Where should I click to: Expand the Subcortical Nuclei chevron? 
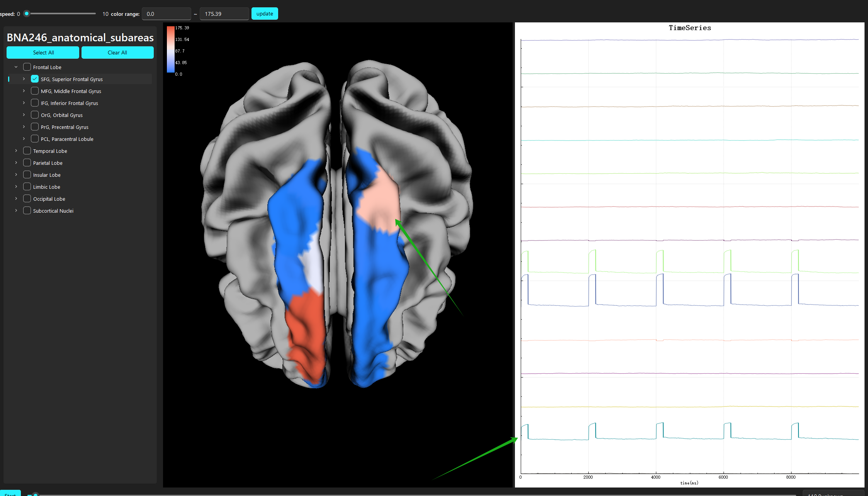pyautogui.click(x=16, y=210)
